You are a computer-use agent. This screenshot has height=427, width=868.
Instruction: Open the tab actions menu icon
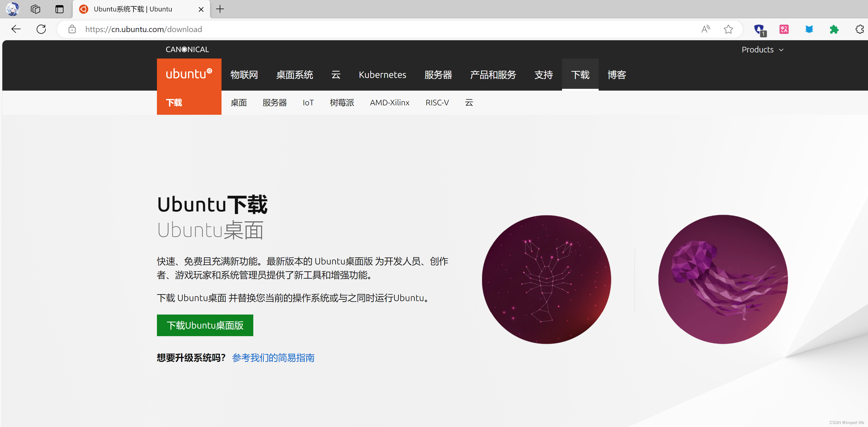pos(59,9)
